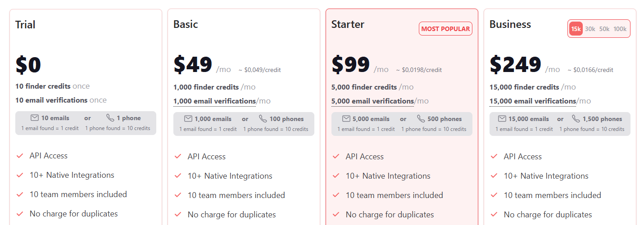Click the envelope icon in Trial plan
Viewport: 644px width, 225px height.
pyautogui.click(x=35, y=118)
